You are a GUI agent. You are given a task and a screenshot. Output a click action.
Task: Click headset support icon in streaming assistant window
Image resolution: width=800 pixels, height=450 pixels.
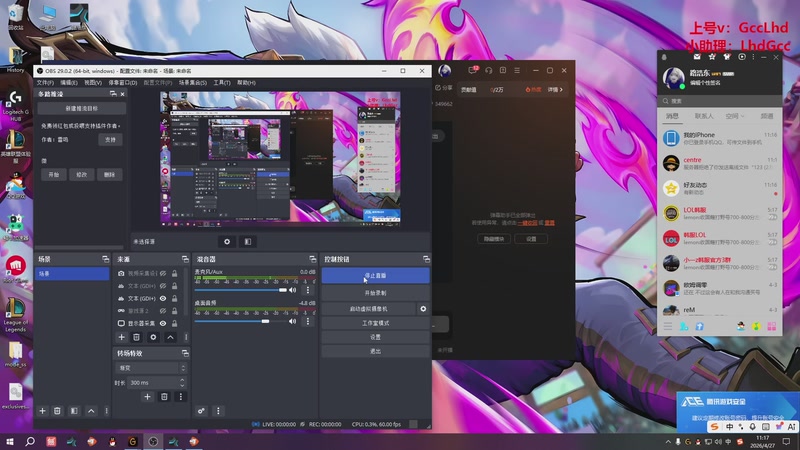(x=488, y=70)
